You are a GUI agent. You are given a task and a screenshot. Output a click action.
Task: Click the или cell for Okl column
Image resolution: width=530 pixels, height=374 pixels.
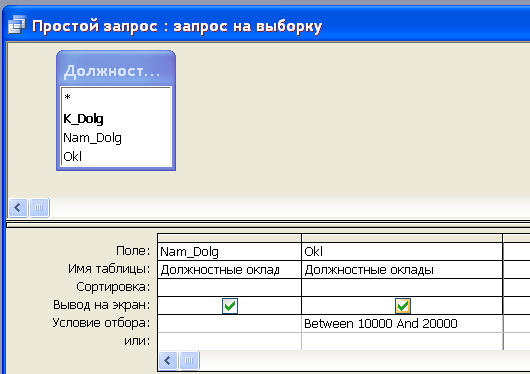(x=402, y=342)
